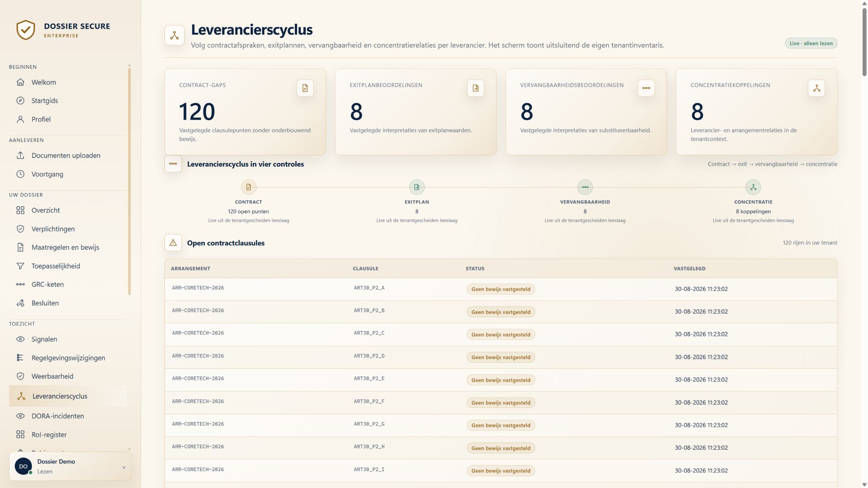Click the ART30_P2_B clause cell
868x488 pixels.
tap(369, 310)
